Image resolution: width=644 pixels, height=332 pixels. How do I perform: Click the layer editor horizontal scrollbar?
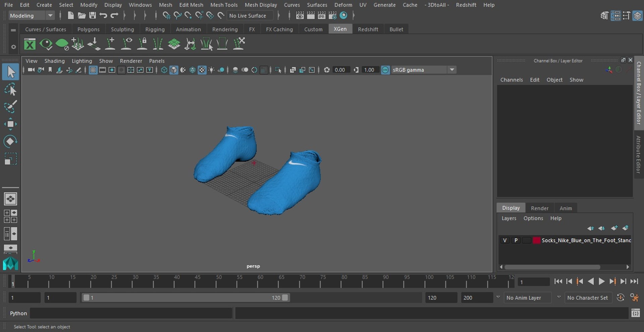point(552,267)
